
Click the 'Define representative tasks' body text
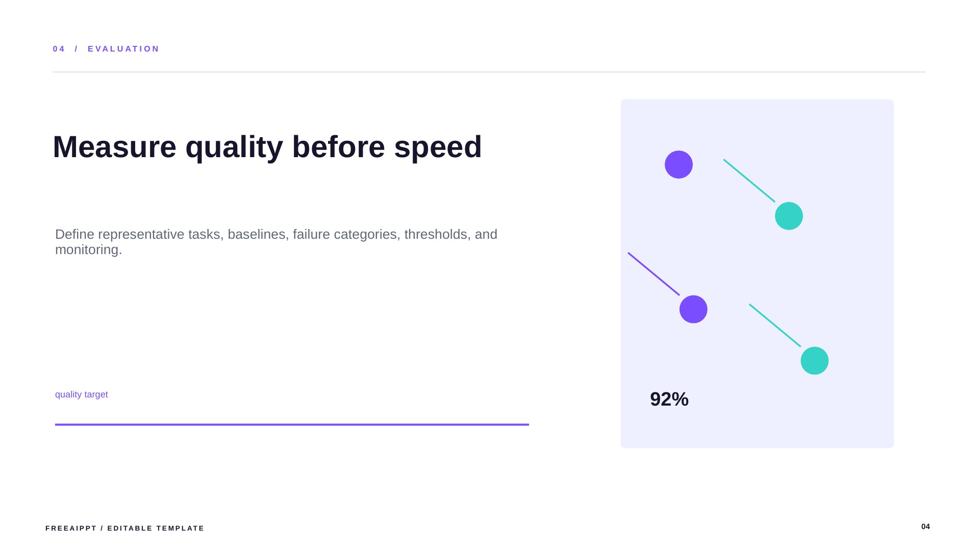coord(276,242)
